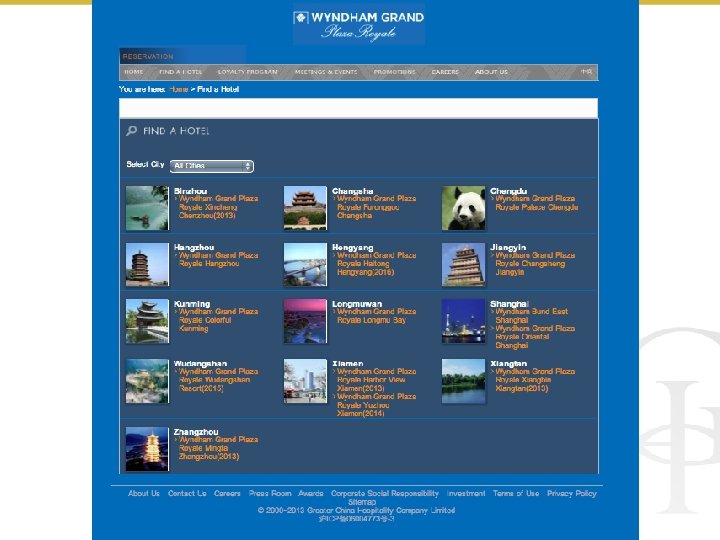Click the Find a Hotel magnifier icon
This screenshot has height=540, width=720.
132,131
